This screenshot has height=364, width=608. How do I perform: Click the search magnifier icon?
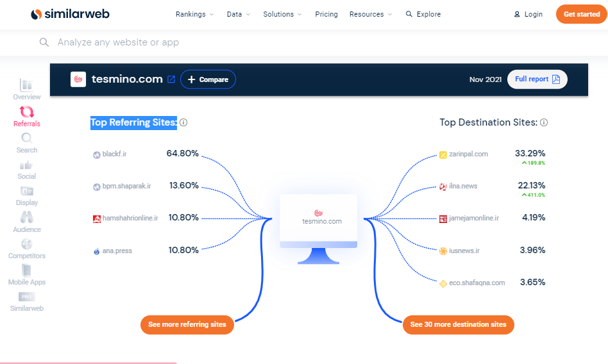point(44,42)
